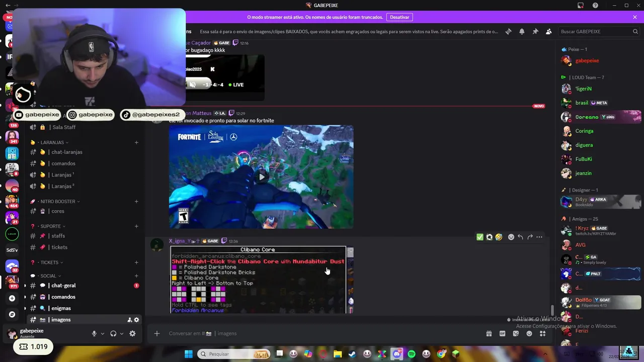Open user settings gear icon
Image resolution: width=644 pixels, height=362 pixels.
pyautogui.click(x=132, y=333)
